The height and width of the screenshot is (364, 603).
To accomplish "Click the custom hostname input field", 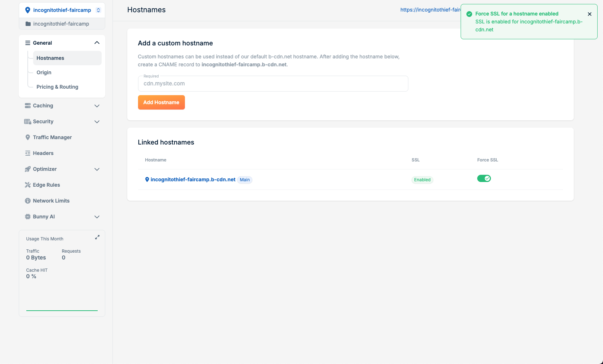I will 273,84.
